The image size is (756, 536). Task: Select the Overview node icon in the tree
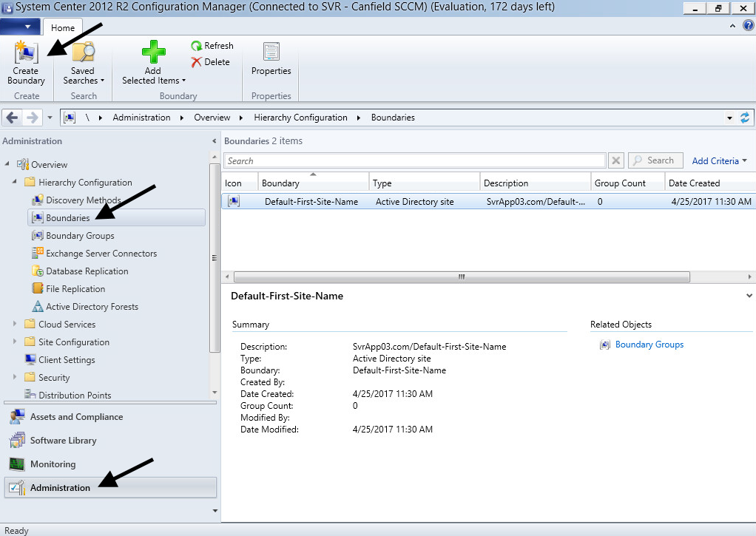coord(23,164)
